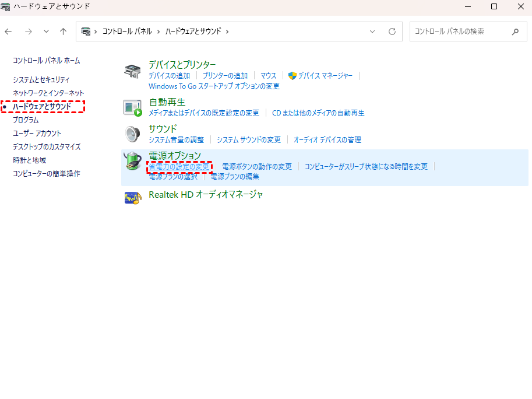
Task: Click Windows To Go スタートアップ オプションの変更
Action: click(x=214, y=86)
